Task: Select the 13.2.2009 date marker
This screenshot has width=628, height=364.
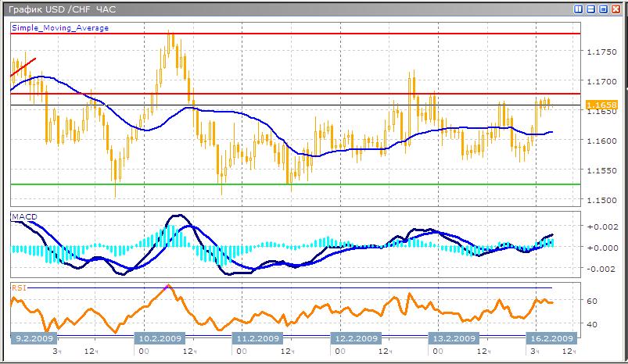Action: pyautogui.click(x=452, y=339)
